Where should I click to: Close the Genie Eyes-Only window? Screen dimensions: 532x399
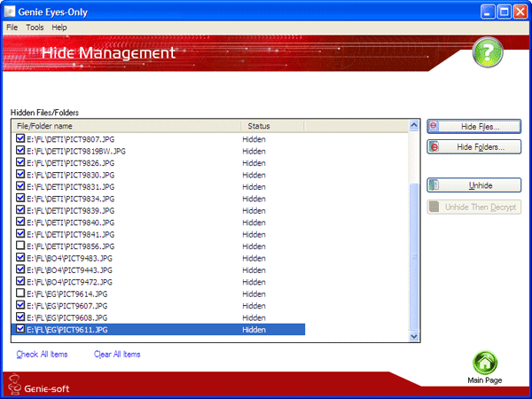[520, 12]
